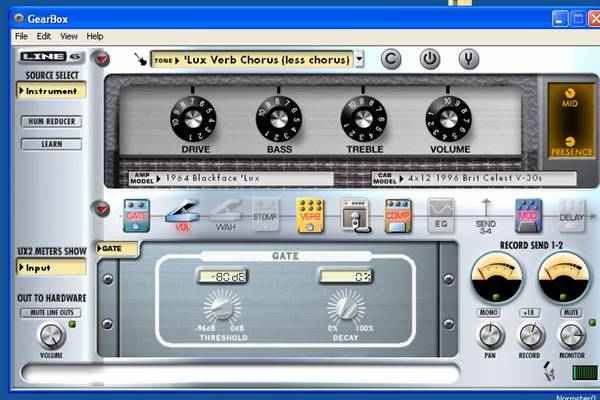600x400 pixels.
Task: Click the Line 6 logo
Action: pos(51,57)
